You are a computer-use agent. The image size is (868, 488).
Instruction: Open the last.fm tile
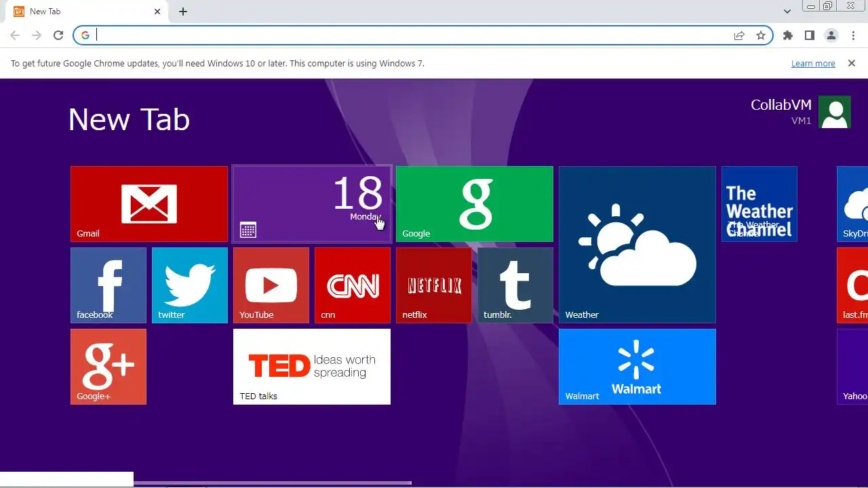[852, 285]
